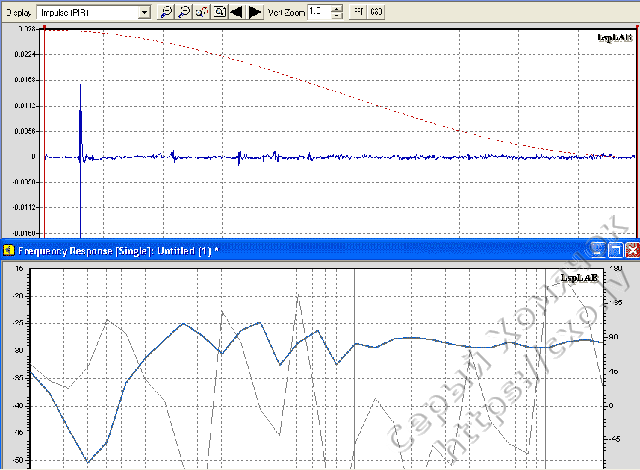Increase Vert Zoom with the up spinner
This screenshot has width=640, height=470.
click(335, 8)
